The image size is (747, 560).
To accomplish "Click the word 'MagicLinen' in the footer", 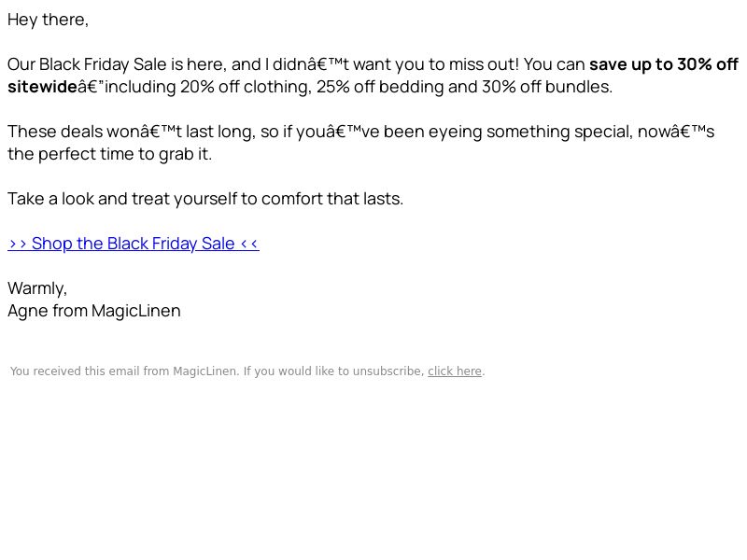I will [x=205, y=371].
